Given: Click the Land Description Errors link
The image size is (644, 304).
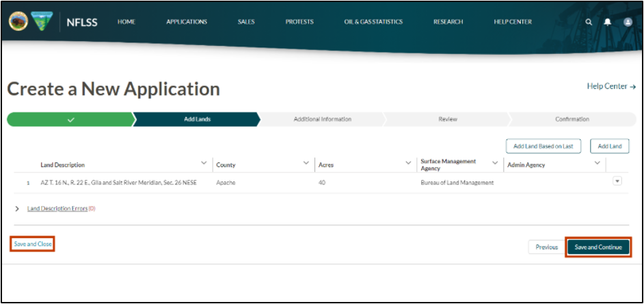Looking at the screenshot, I should [x=57, y=209].
